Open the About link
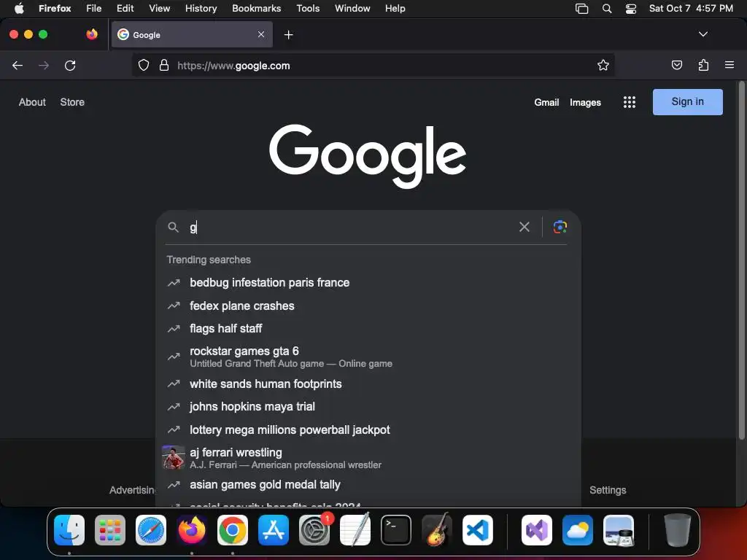Viewport: 747px width, 560px height. click(32, 102)
